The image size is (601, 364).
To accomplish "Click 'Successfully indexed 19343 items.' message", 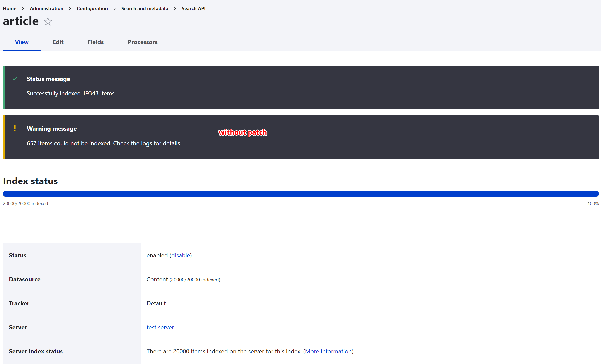I will [71, 93].
